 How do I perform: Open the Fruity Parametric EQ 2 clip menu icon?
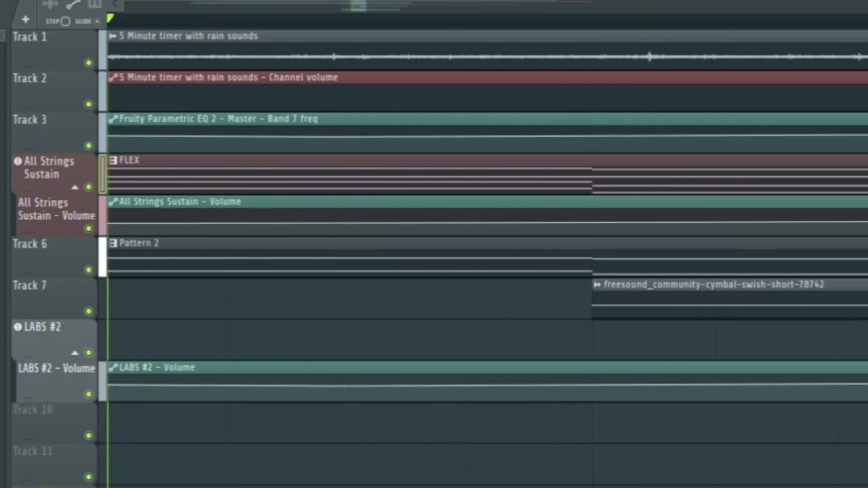(x=113, y=119)
